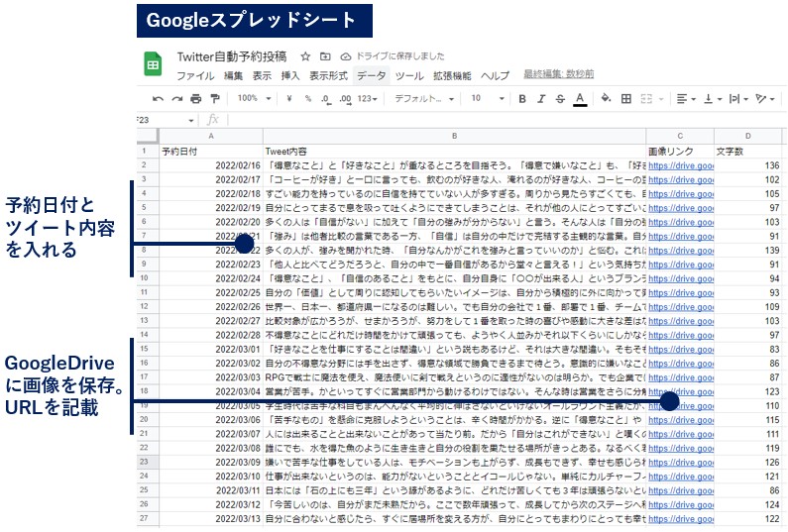This screenshot has height=532, width=788.
Task: Open the 123 number format dropdown
Action: coord(368,99)
